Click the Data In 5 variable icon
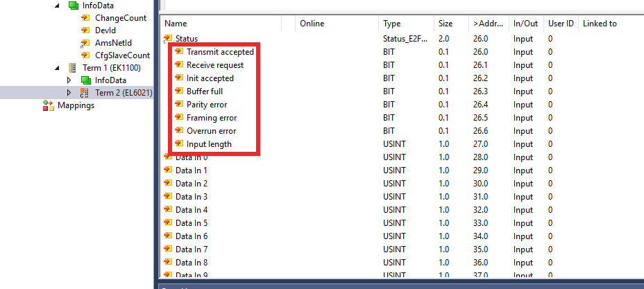The width and height of the screenshot is (644, 289). (x=168, y=222)
